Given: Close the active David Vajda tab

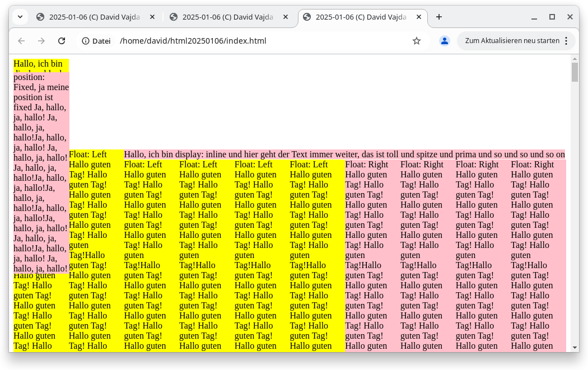Looking at the screenshot, I should click(x=419, y=17).
